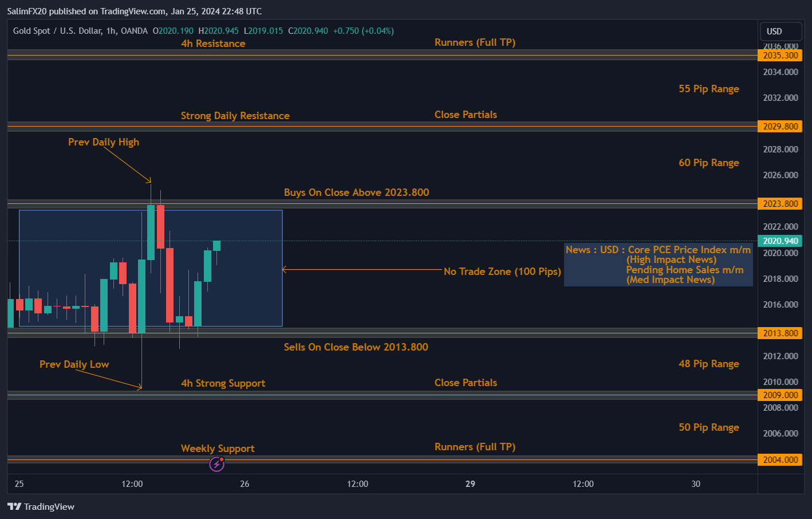Screen dimensions: 812x519
Task: Select the orange 2035.300 price label
Action: (x=780, y=55)
